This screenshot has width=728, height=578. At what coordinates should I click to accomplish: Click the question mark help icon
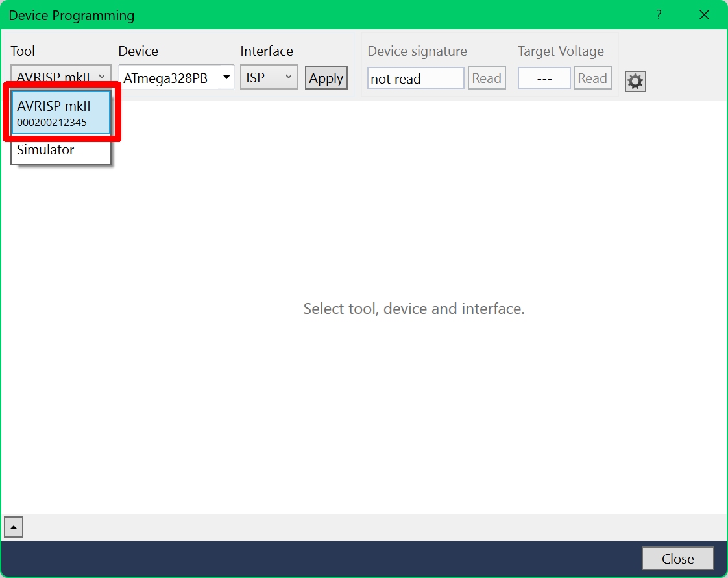(659, 15)
